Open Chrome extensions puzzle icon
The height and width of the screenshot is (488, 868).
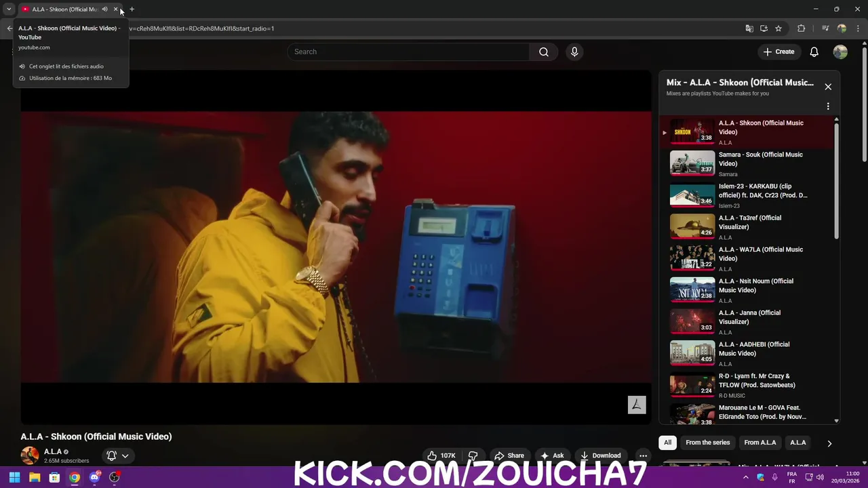[x=802, y=28]
